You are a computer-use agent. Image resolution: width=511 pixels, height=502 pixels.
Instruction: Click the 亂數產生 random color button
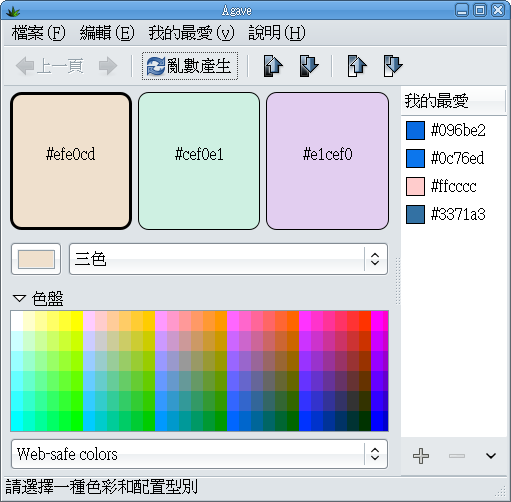point(190,66)
